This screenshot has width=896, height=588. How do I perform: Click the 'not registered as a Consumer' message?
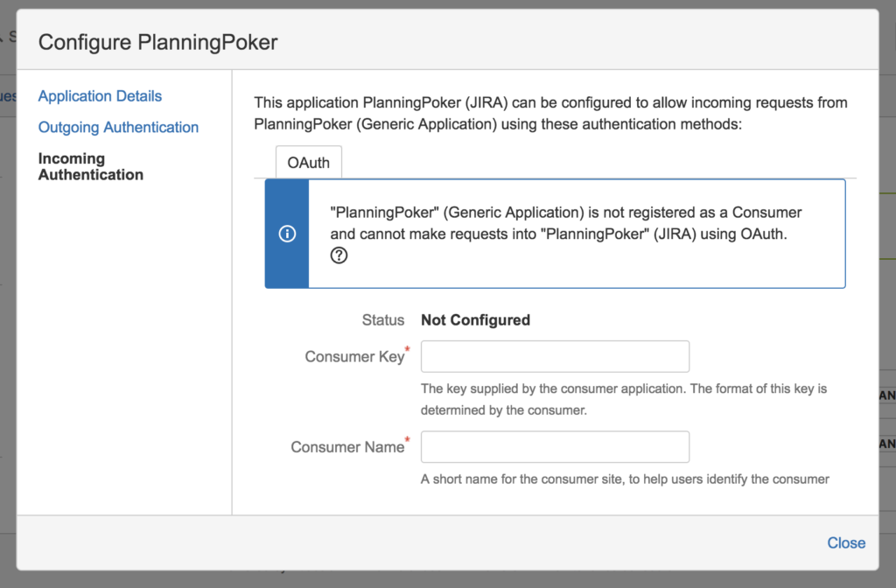(566, 223)
